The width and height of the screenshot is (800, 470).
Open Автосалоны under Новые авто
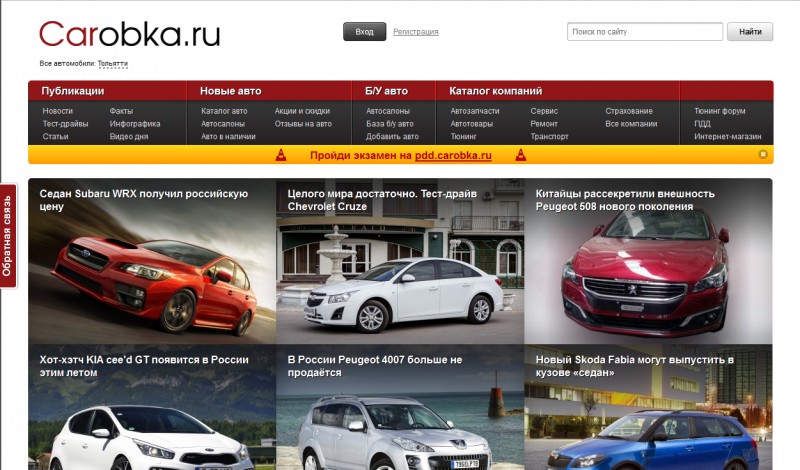[223, 123]
